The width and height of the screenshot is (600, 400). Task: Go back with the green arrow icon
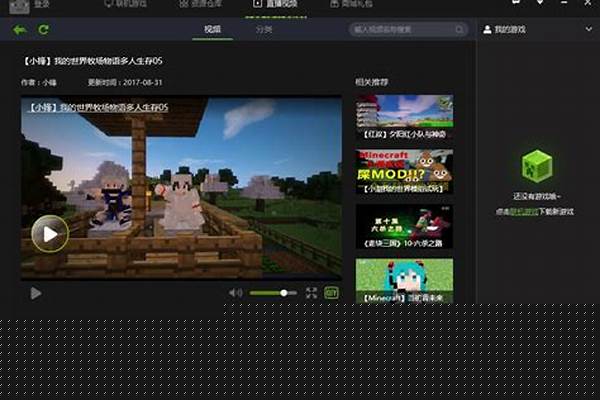pos(20,29)
